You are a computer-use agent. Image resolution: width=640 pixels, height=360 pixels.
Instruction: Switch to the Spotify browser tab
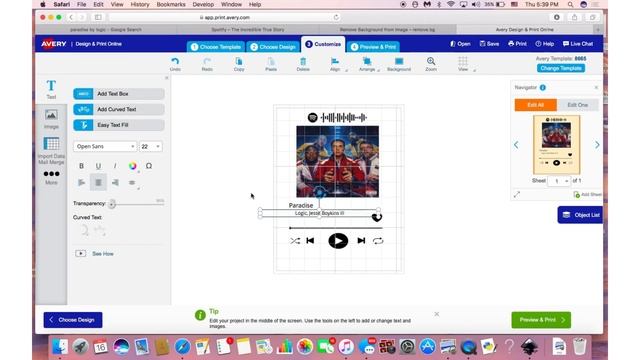(248, 29)
